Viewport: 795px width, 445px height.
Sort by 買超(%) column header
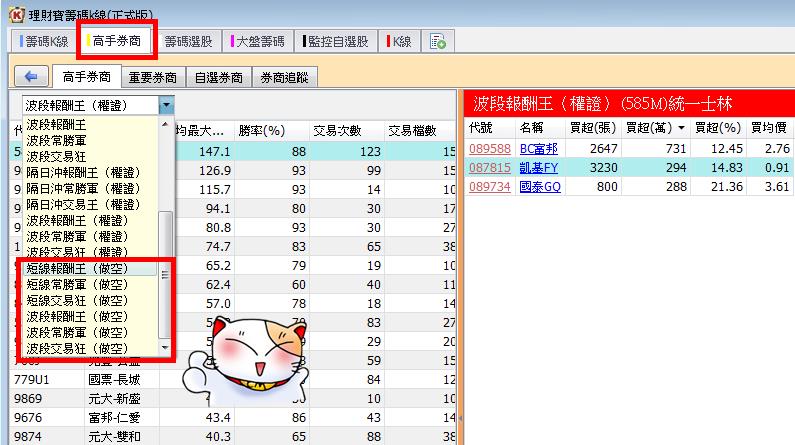[x=717, y=128]
